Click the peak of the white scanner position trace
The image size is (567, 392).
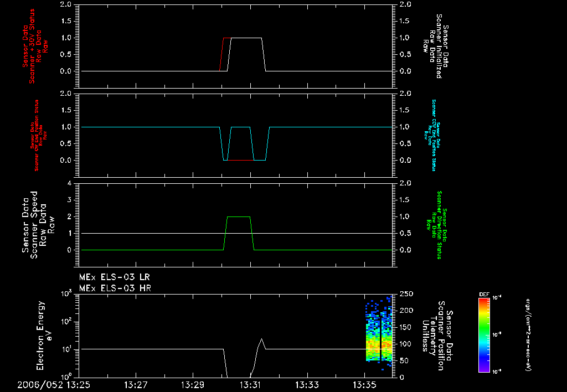tap(261, 339)
